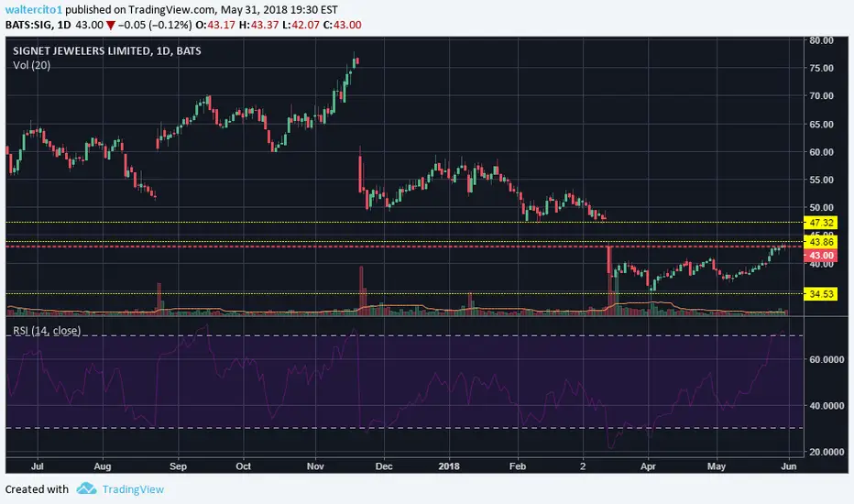Click the 65.00 price axis value
Image resolution: width=854 pixels, height=504 pixels.
coord(821,125)
